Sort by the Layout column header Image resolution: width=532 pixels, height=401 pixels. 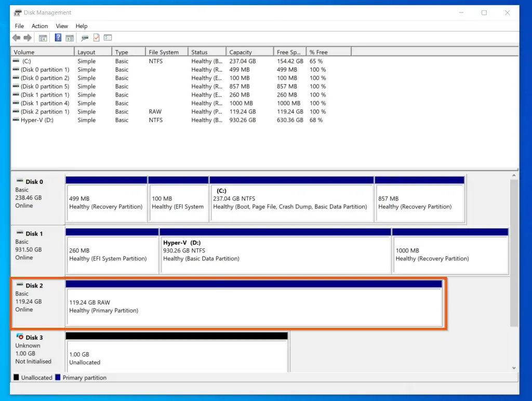[x=93, y=52]
